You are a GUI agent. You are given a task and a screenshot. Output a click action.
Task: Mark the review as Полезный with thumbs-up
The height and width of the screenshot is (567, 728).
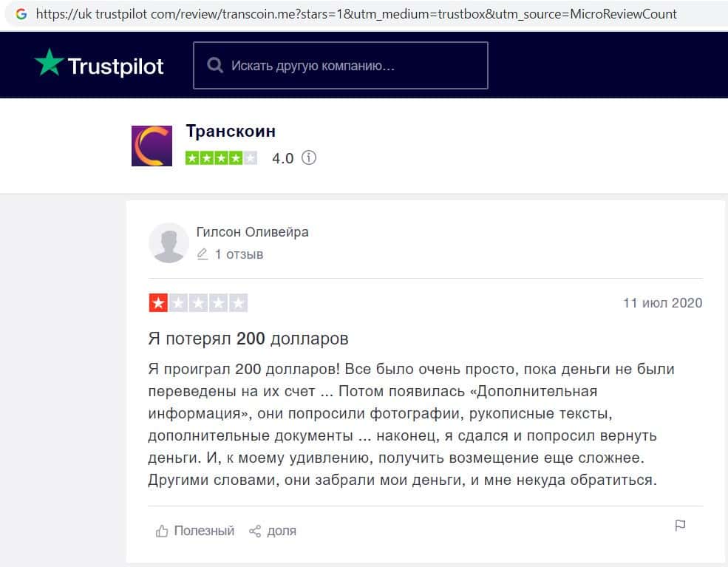click(x=195, y=531)
